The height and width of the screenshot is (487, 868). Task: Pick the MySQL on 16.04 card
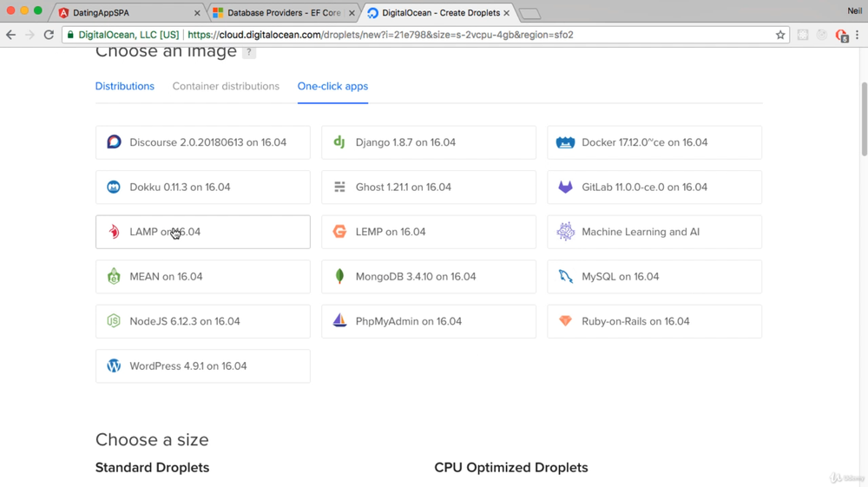pos(654,277)
